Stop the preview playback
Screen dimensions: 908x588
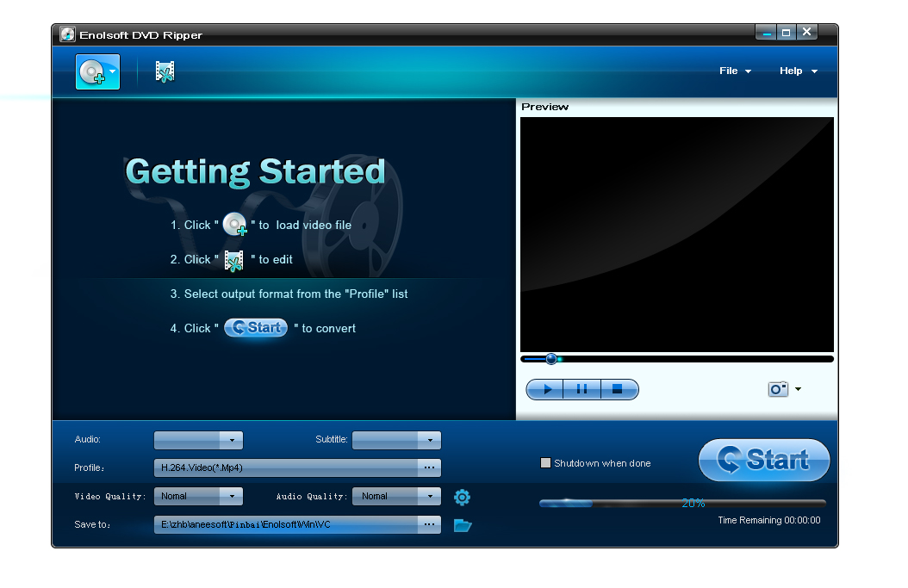(619, 389)
